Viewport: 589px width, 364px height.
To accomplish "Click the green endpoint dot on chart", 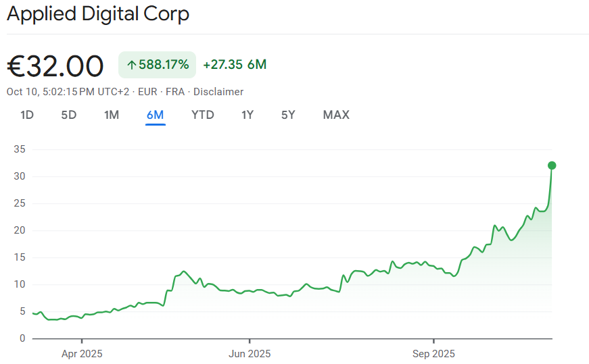I will [x=552, y=165].
